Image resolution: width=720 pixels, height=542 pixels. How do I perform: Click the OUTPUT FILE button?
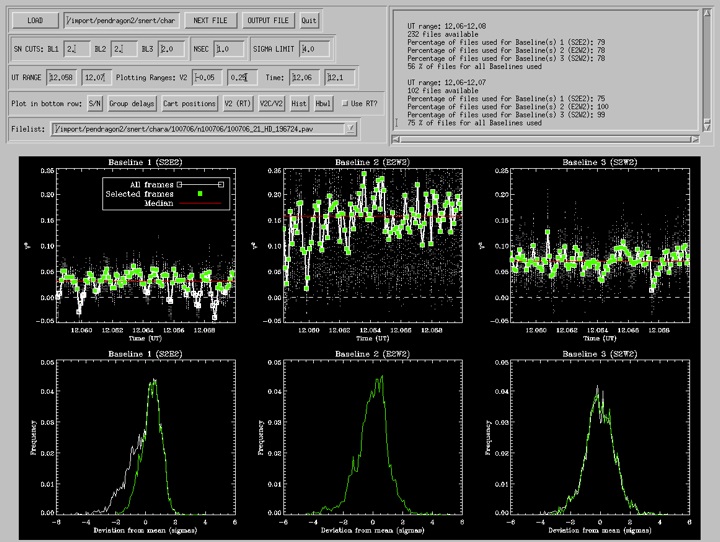point(268,20)
